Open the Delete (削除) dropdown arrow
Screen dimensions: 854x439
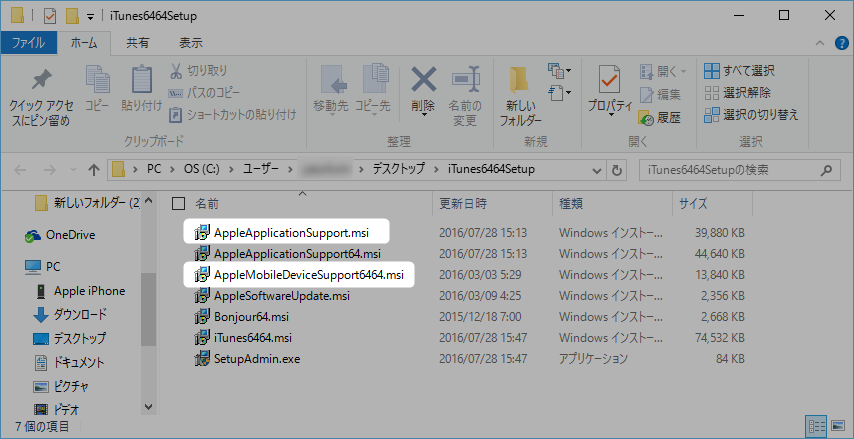click(424, 115)
